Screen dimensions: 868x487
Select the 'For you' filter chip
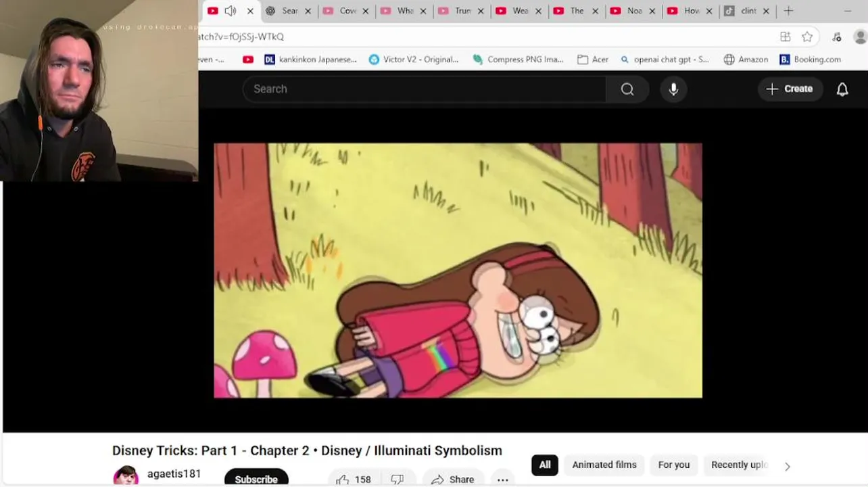[x=674, y=465]
